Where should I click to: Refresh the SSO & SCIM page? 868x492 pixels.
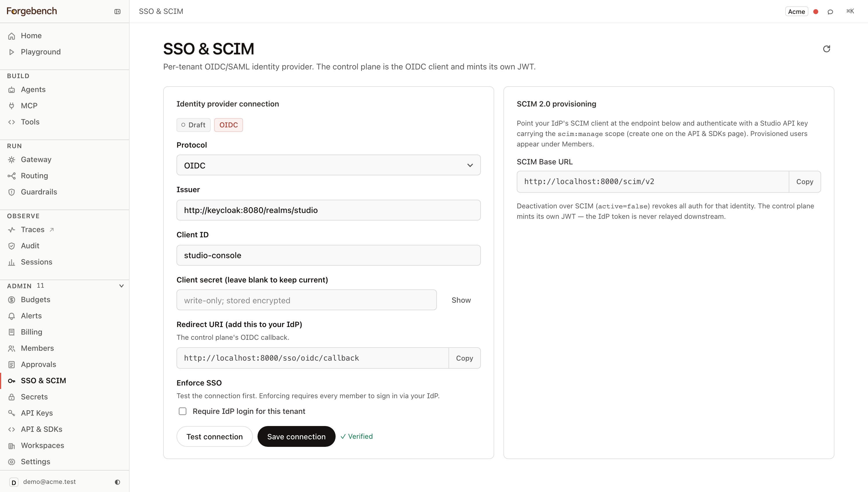(x=826, y=49)
